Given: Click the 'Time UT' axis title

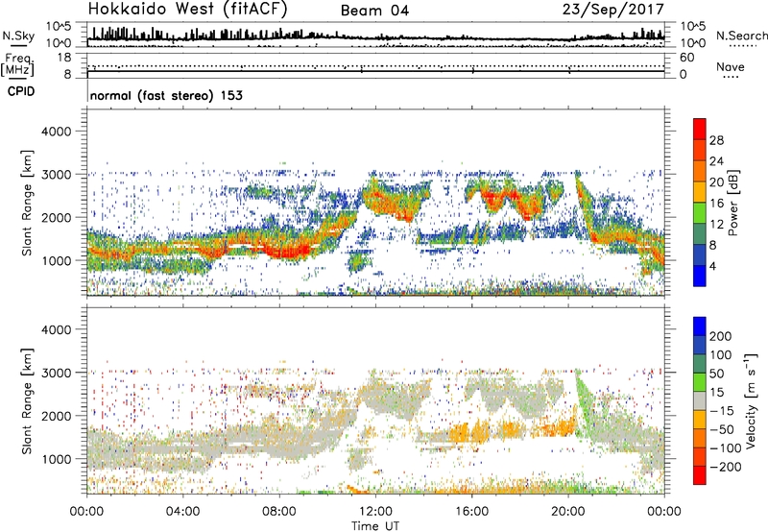Looking at the screenshot, I should [x=375, y=526].
